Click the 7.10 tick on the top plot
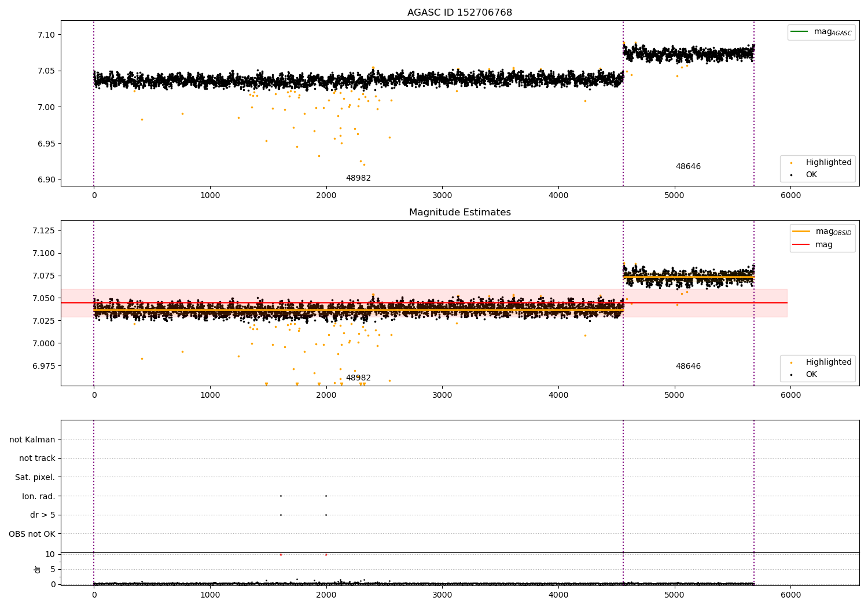Image resolution: width=868 pixels, height=608 pixels. (46, 35)
